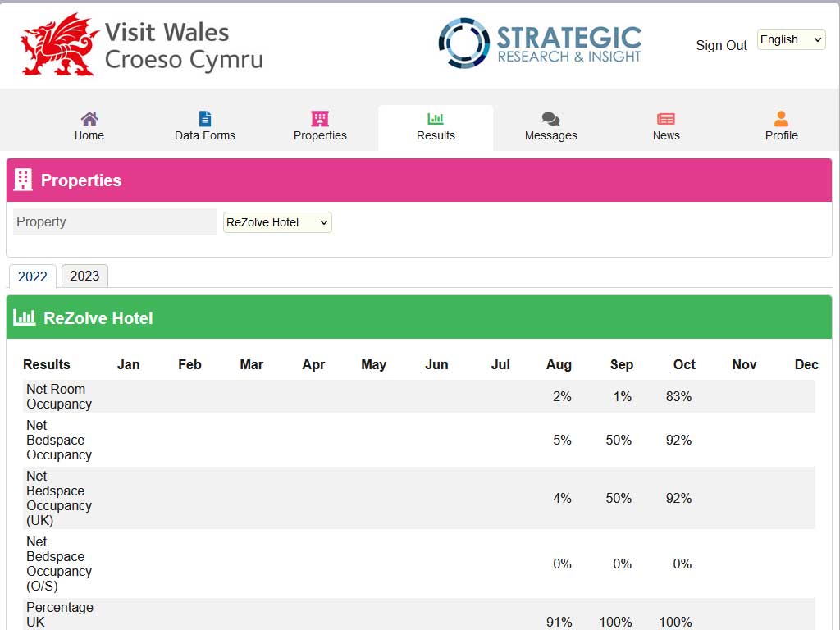Click the chart icon beside ReZolve Hotel heading
Viewport: 840px width, 630px height.
tap(25, 317)
